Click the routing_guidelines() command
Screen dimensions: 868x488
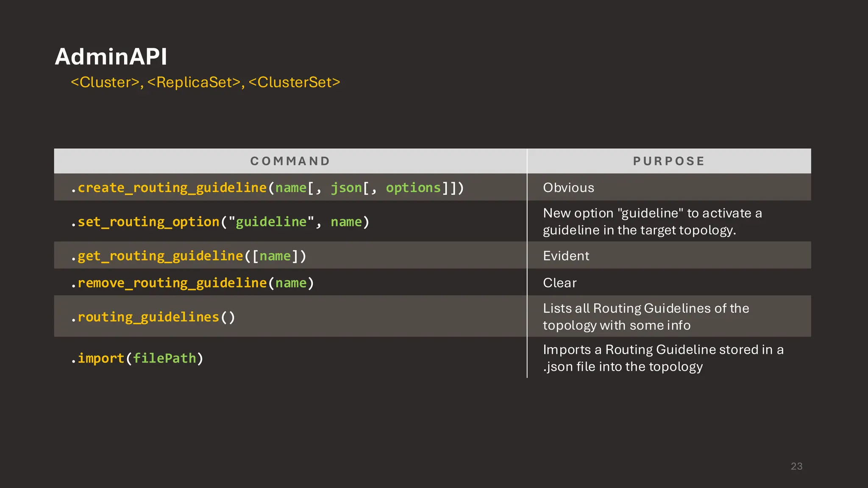153,317
